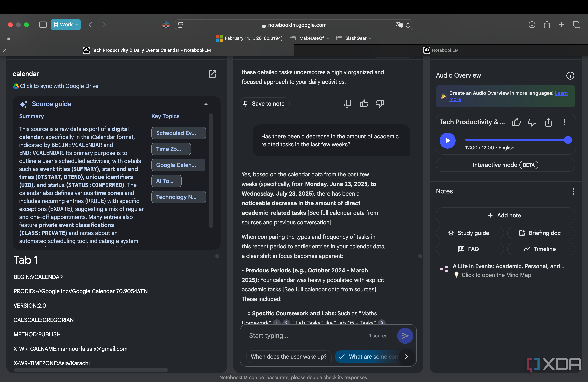This screenshot has height=382, width=588.
Task: Open the February 11 bookmark
Action: pos(249,38)
